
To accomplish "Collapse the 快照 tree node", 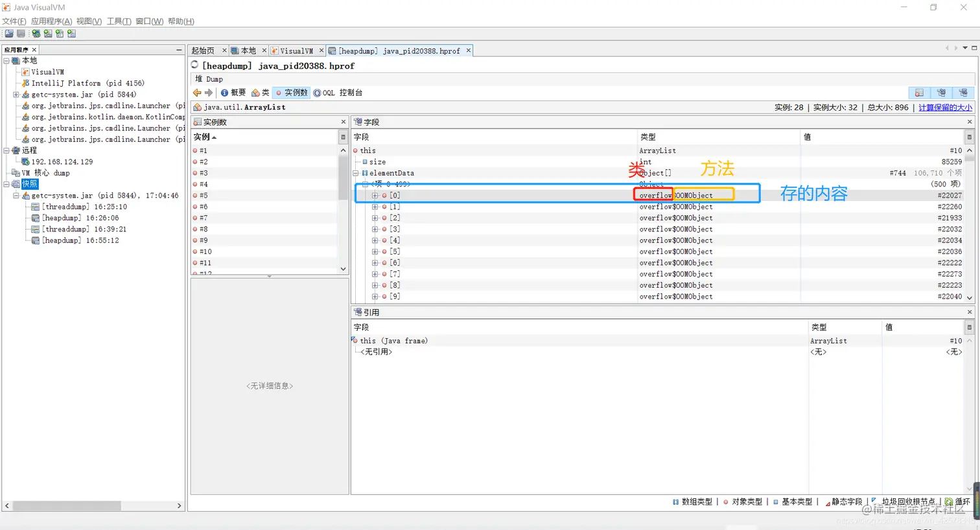I will (x=6, y=184).
